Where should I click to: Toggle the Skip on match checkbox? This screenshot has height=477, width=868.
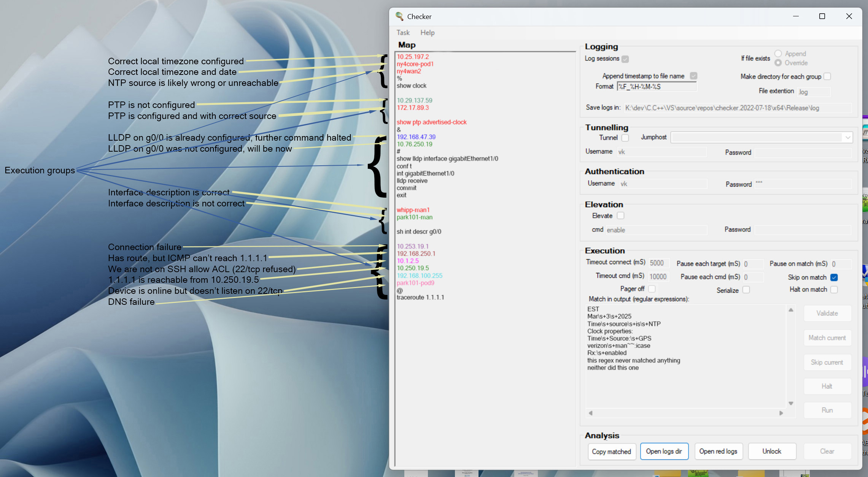coord(834,277)
